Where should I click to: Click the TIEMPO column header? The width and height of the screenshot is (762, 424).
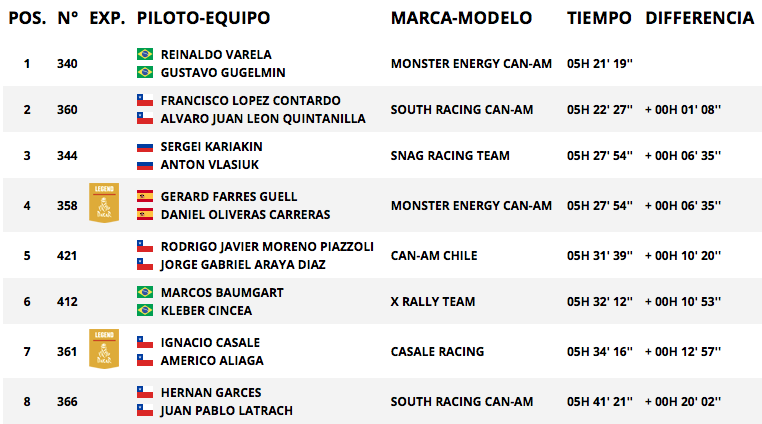[599, 18]
